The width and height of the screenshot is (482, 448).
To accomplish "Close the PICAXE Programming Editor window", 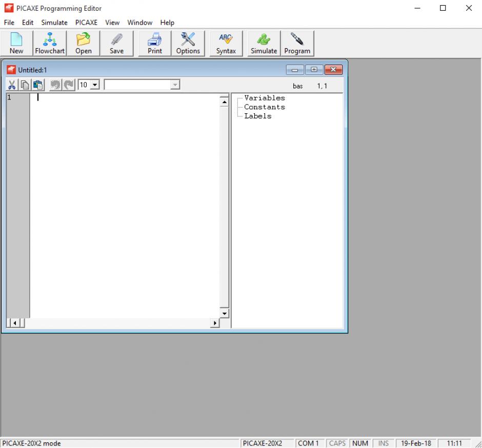I will pyautogui.click(x=469, y=8).
